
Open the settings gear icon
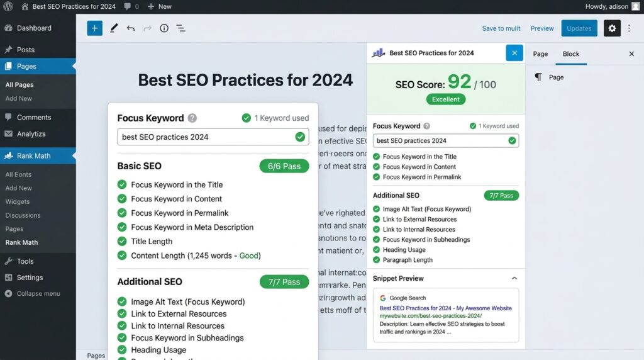click(612, 28)
